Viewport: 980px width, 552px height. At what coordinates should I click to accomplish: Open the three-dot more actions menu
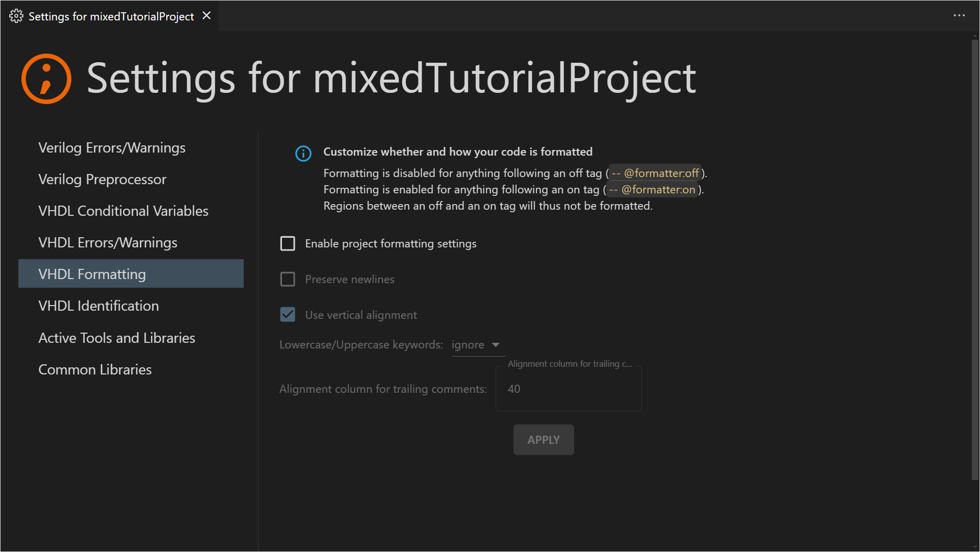click(959, 16)
